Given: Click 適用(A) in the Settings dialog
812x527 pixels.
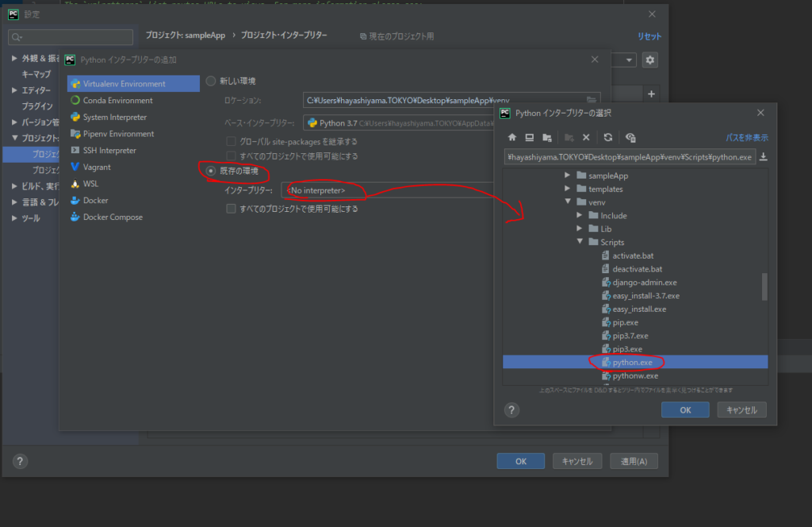Looking at the screenshot, I should coord(634,461).
